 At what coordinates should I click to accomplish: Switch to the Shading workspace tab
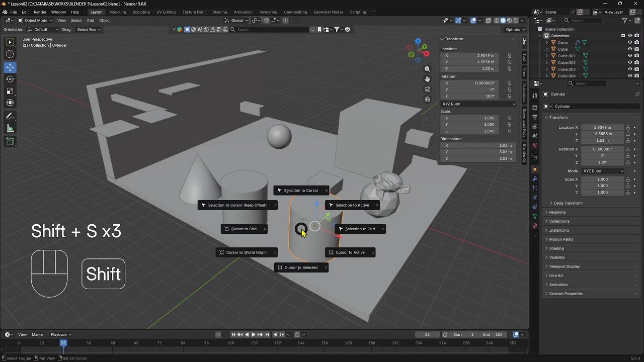click(220, 12)
